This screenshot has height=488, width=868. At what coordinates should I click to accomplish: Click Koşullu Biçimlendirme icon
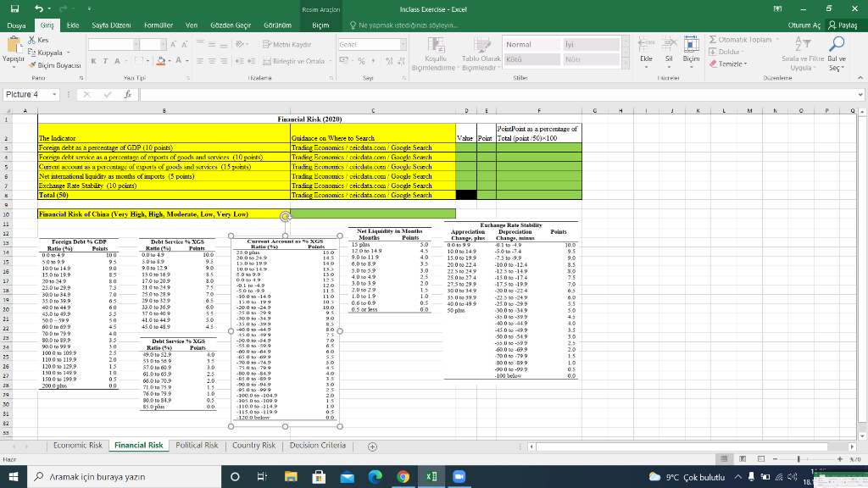(436, 46)
